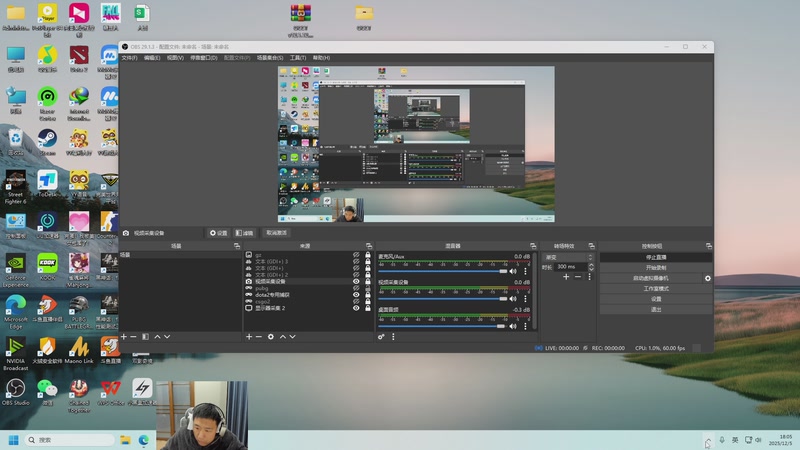The image size is (800, 450).
Task: Click the Windows taskbar search box
Action: point(69,440)
